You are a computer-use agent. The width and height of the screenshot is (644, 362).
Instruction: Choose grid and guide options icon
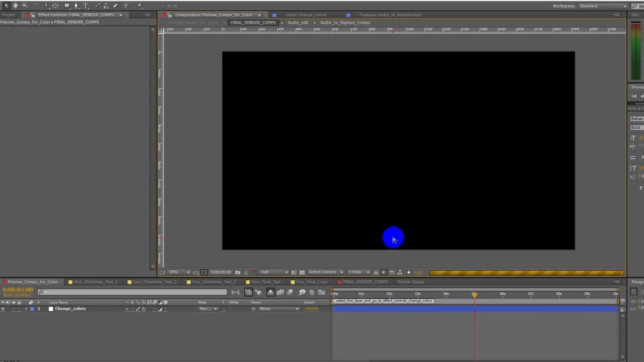pos(196,272)
